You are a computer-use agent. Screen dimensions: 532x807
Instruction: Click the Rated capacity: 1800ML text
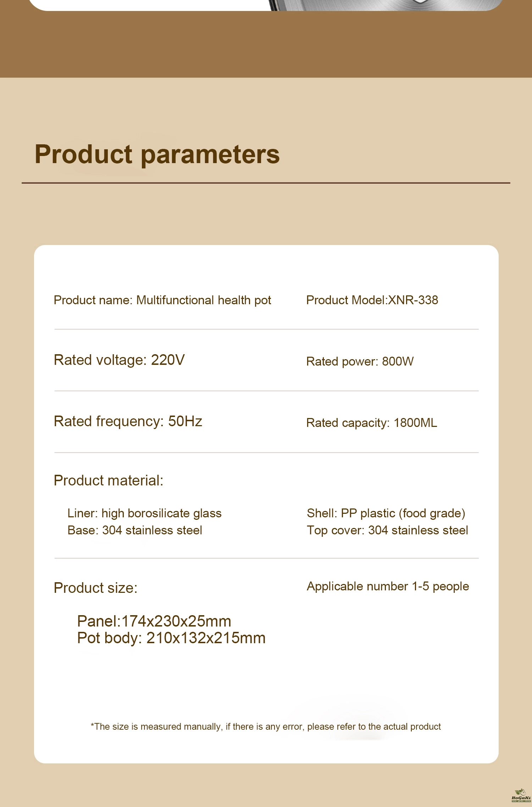coord(371,423)
